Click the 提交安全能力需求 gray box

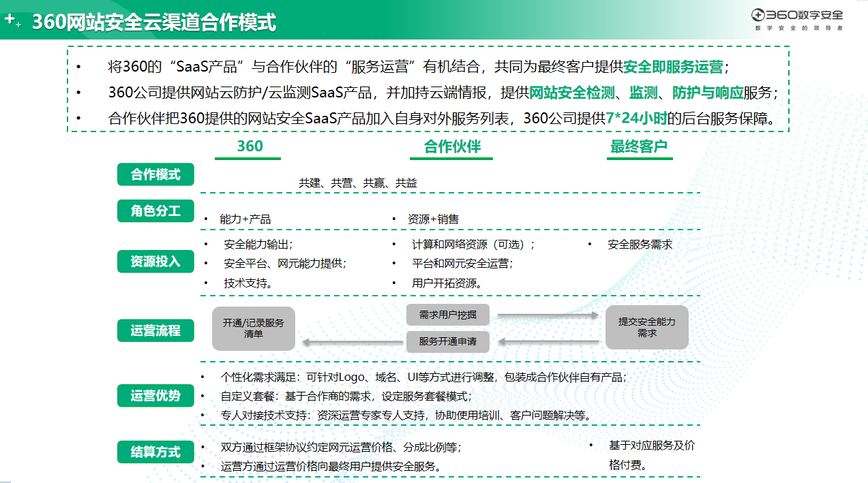646,328
